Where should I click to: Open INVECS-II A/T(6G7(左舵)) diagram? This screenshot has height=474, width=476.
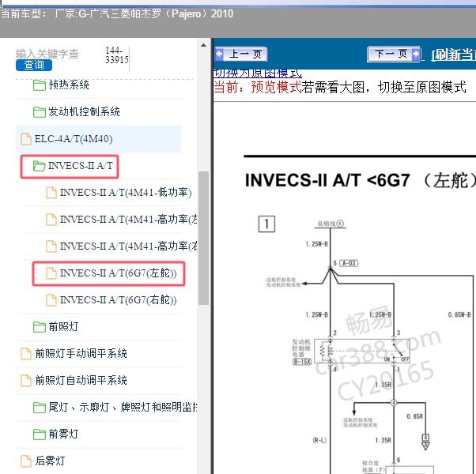(119, 273)
